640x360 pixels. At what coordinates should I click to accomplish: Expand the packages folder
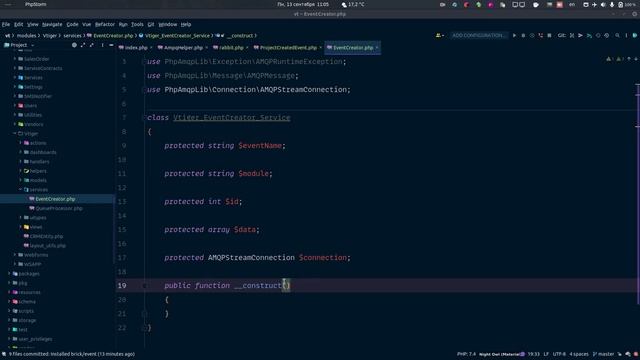[9, 273]
